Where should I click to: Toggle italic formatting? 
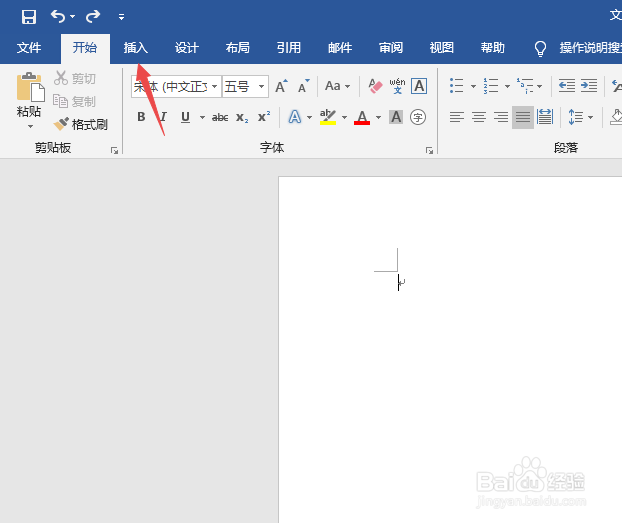(x=163, y=117)
